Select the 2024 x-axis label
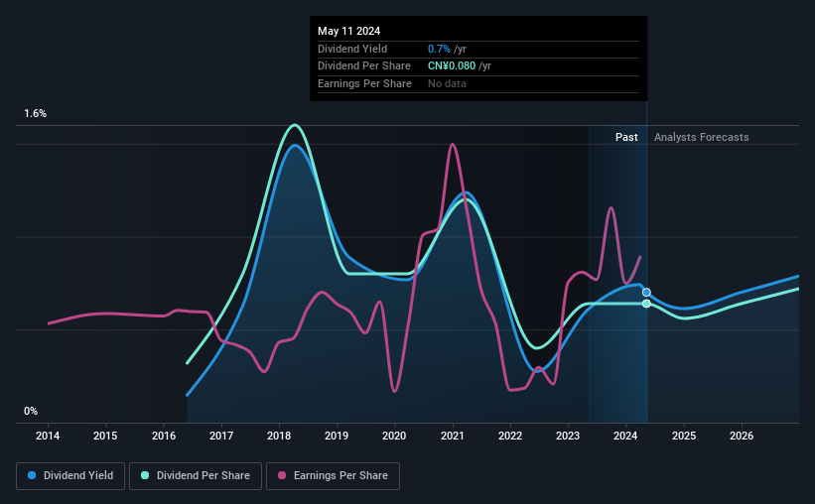This screenshot has width=815, height=504. pyautogui.click(x=625, y=436)
